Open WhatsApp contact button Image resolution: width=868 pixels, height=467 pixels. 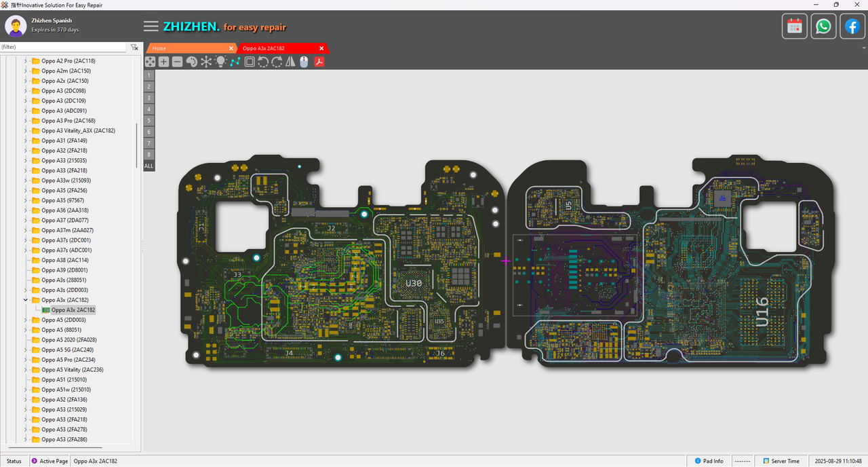[x=823, y=26]
